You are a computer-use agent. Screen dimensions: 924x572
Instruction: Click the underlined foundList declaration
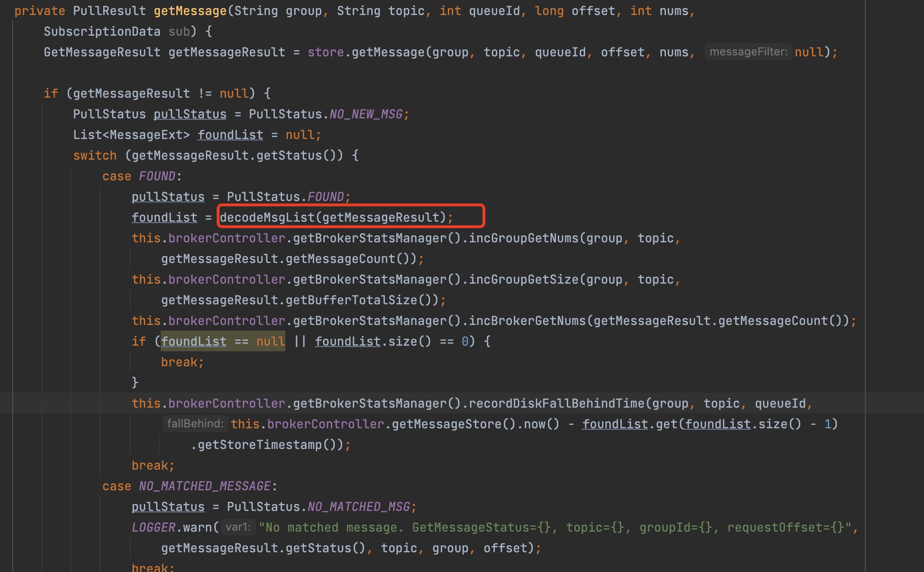(x=230, y=134)
